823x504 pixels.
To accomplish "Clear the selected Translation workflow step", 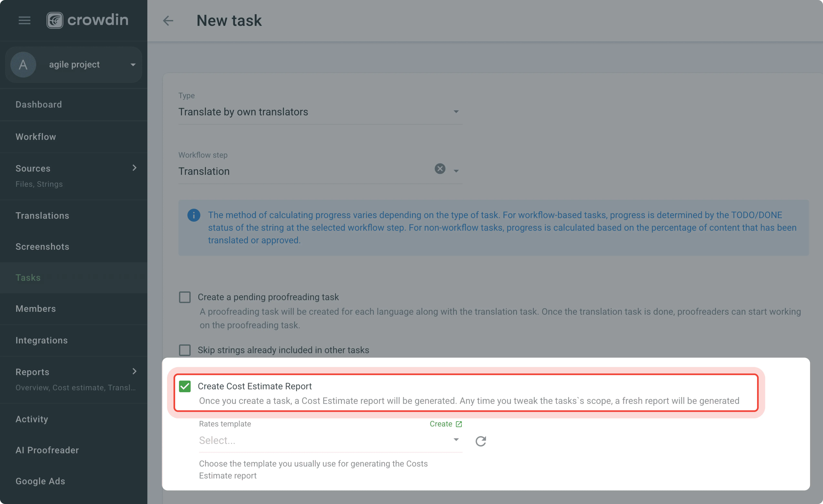I will [440, 169].
